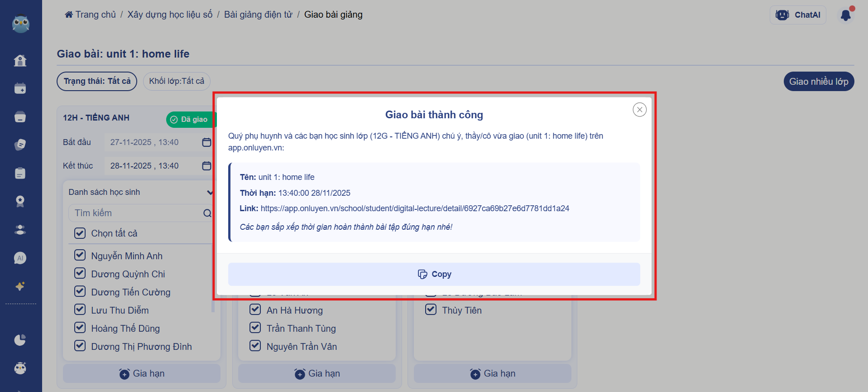Screen dimensions: 868x392
Task: Uncheck student Thùy Tiên
Action: 431,310
